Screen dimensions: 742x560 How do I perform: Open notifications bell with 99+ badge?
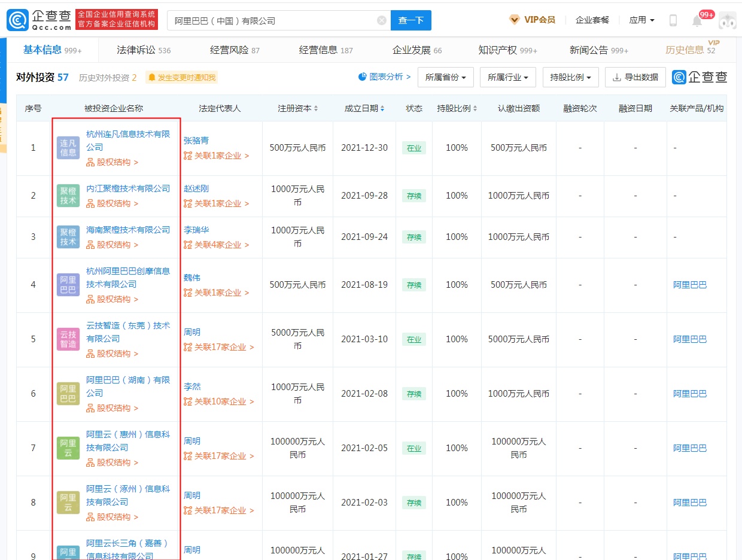[x=697, y=21]
